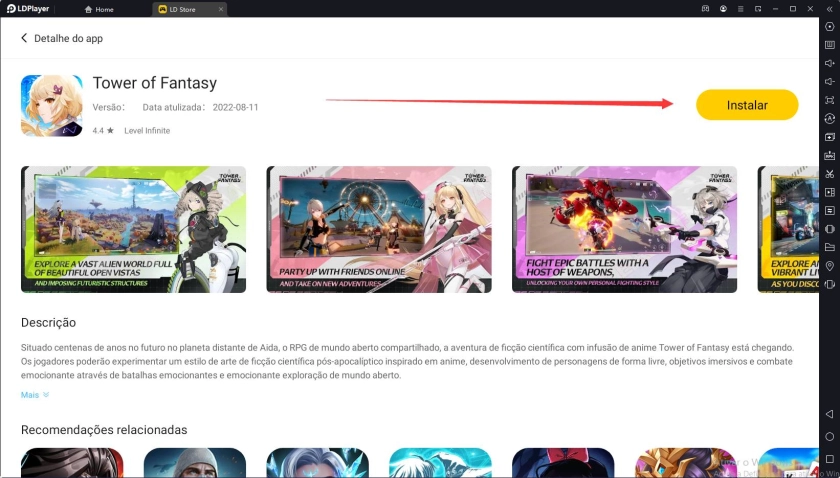The height and width of the screenshot is (478, 840).
Task: Open the shared folder icon in sidebar
Action: [829, 247]
